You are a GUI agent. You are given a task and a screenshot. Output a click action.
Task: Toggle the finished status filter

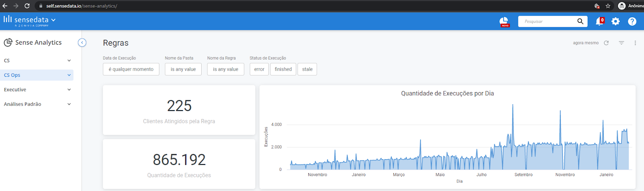coord(283,69)
